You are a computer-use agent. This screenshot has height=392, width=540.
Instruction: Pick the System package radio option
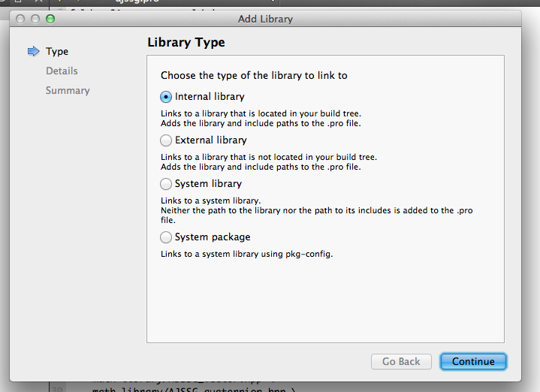point(166,237)
